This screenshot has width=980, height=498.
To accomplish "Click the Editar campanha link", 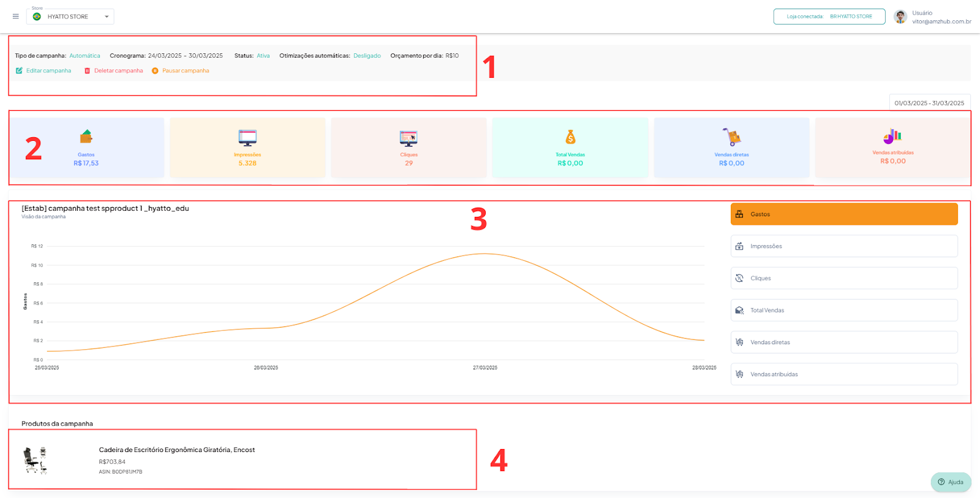I will 48,70.
